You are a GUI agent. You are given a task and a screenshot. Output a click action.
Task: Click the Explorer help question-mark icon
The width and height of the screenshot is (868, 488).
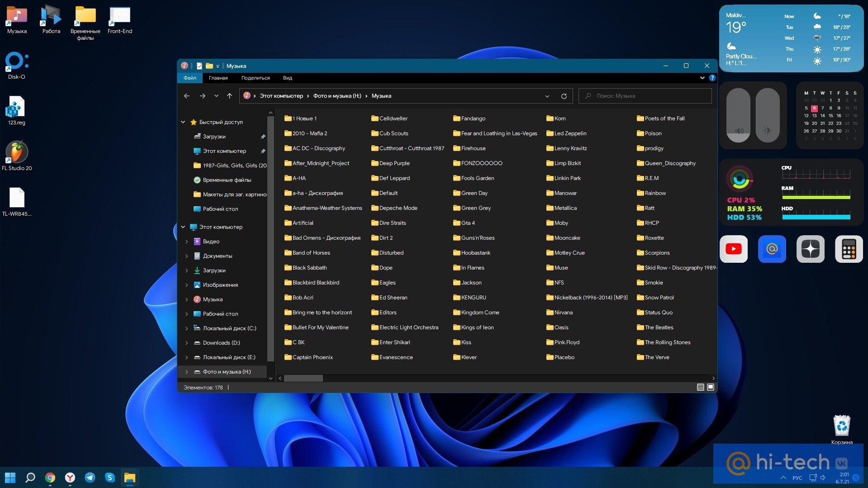point(712,78)
